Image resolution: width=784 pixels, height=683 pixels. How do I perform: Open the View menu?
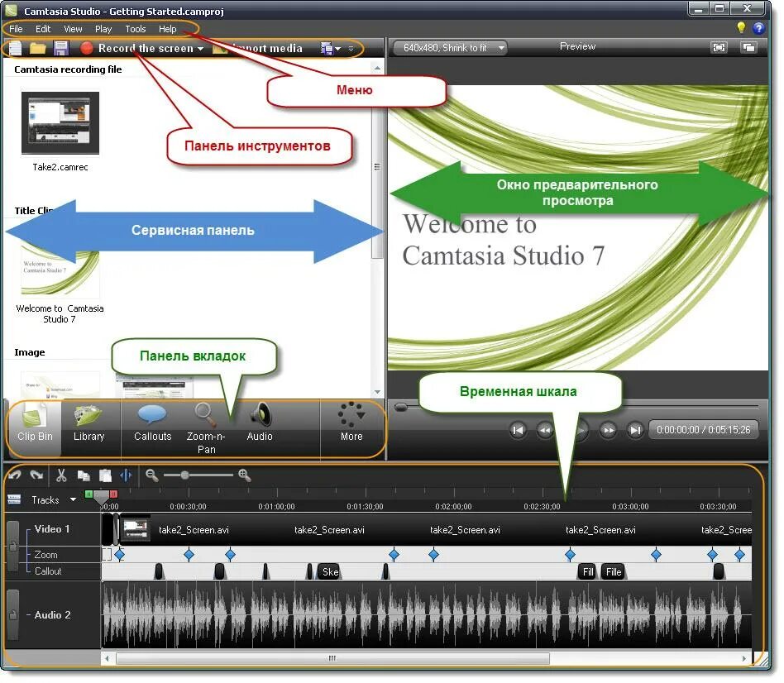tap(73, 29)
